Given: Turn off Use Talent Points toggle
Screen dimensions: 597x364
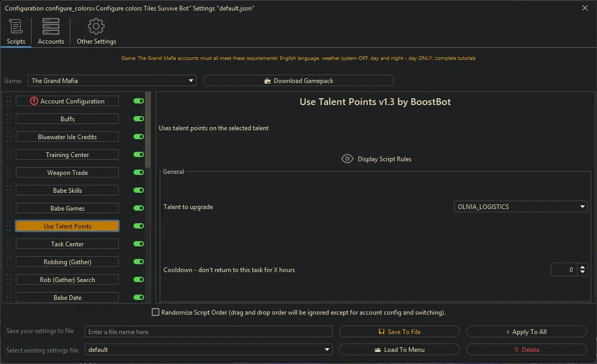Looking at the screenshot, I should point(139,226).
